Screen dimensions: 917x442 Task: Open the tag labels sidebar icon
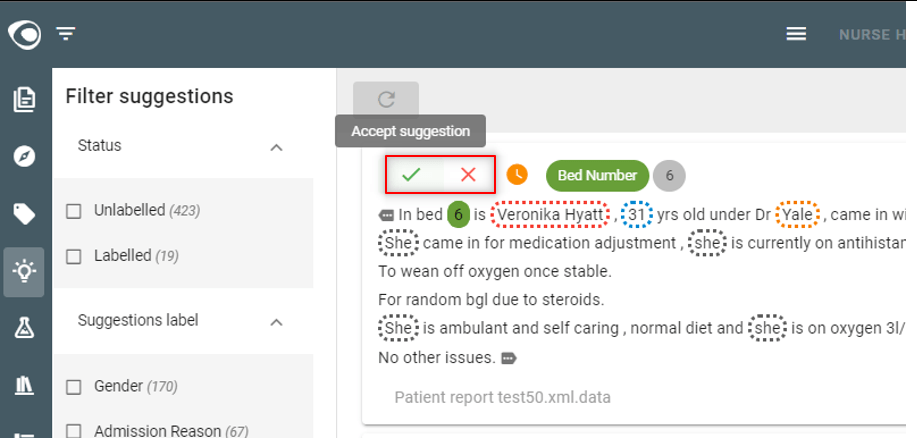[25, 214]
